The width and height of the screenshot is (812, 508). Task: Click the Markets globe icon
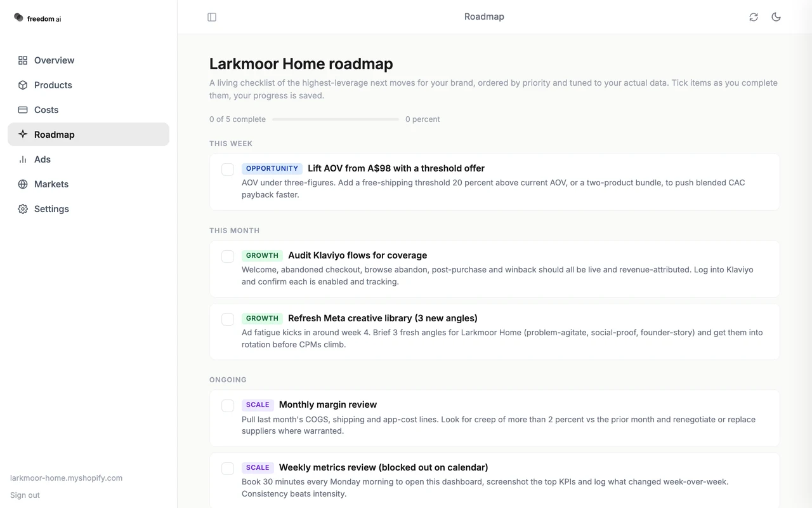pos(23,184)
